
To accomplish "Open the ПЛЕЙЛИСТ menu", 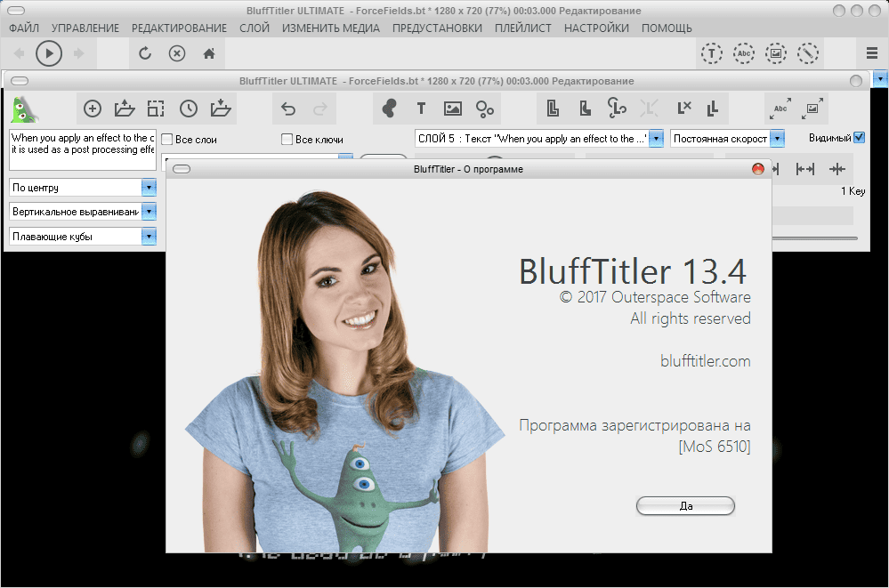I will tap(522, 28).
